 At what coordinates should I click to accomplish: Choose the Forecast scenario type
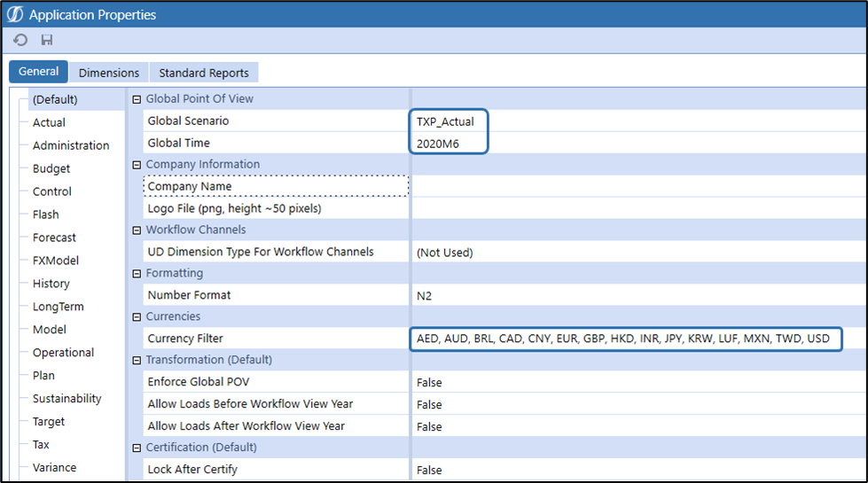pos(54,238)
